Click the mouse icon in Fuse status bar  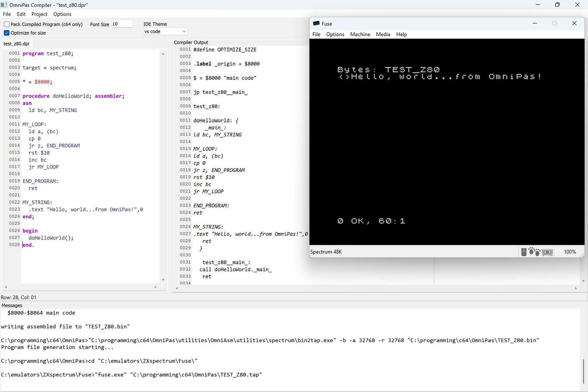[524, 251]
